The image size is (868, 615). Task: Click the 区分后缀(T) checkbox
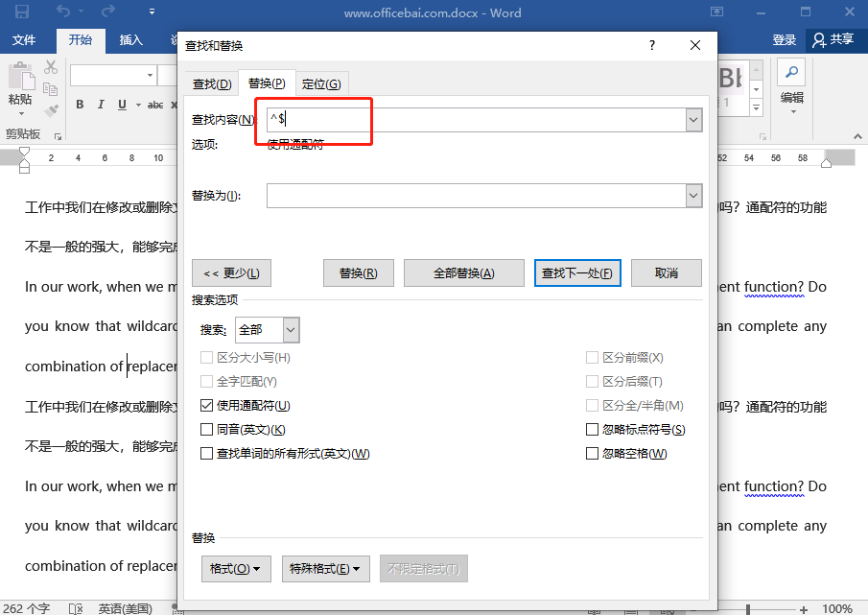click(x=592, y=382)
